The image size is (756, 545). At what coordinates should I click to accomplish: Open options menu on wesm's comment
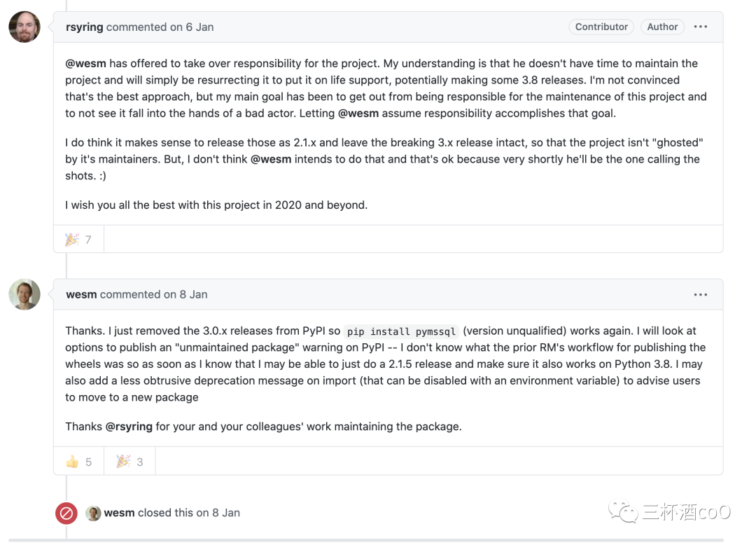700,295
